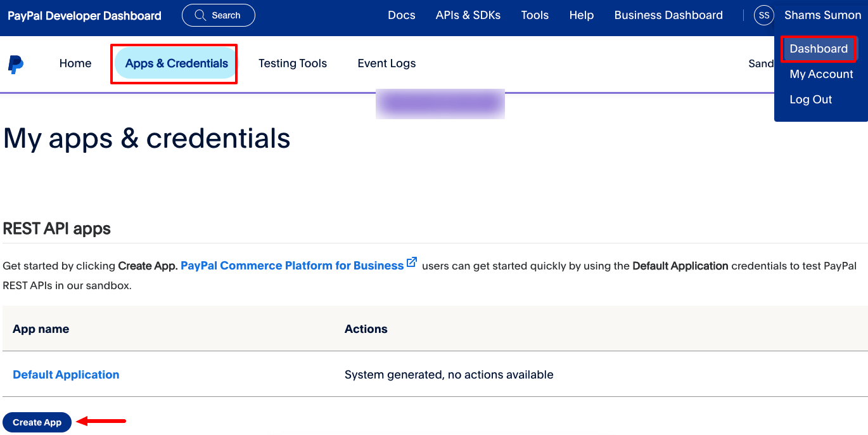Open the Testing Tools tab
Screen dimensions: 868x435
click(293, 63)
